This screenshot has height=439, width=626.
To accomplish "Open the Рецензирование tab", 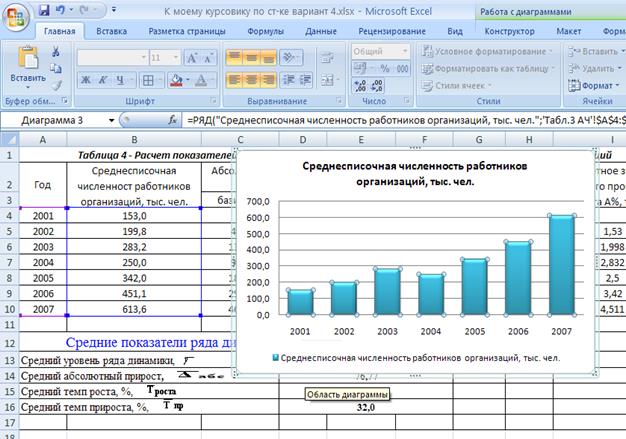I will click(392, 31).
